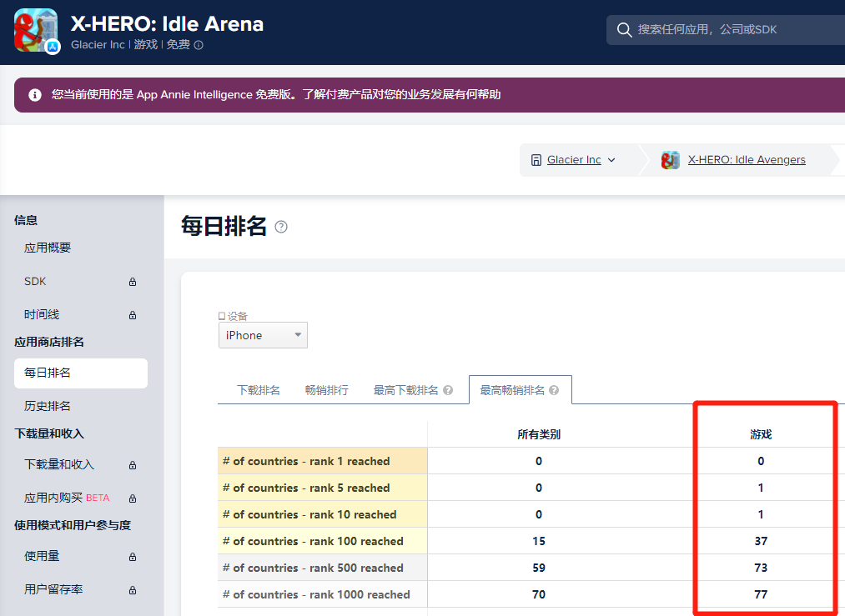Open 使用量 in sidebar
Screen dimensions: 845x616
(42, 556)
